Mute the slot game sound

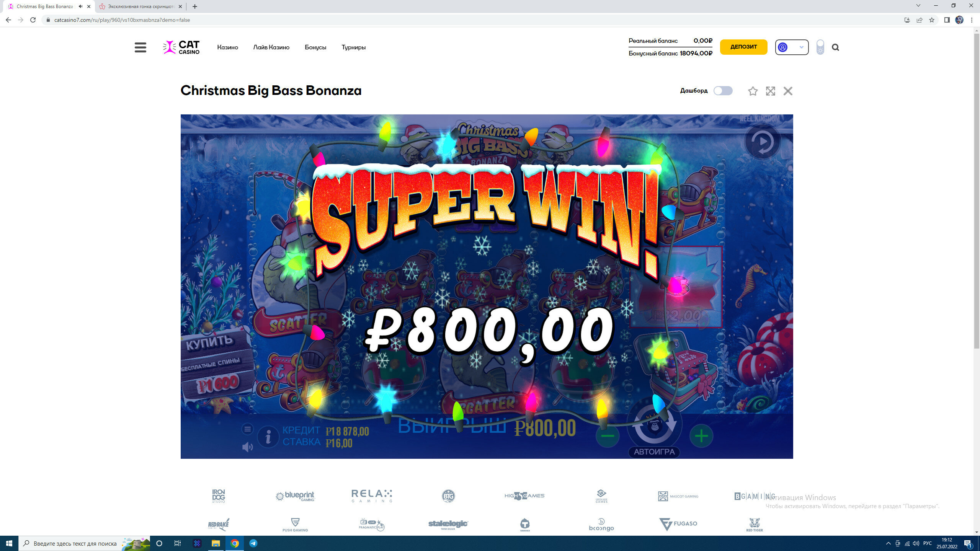247,447
